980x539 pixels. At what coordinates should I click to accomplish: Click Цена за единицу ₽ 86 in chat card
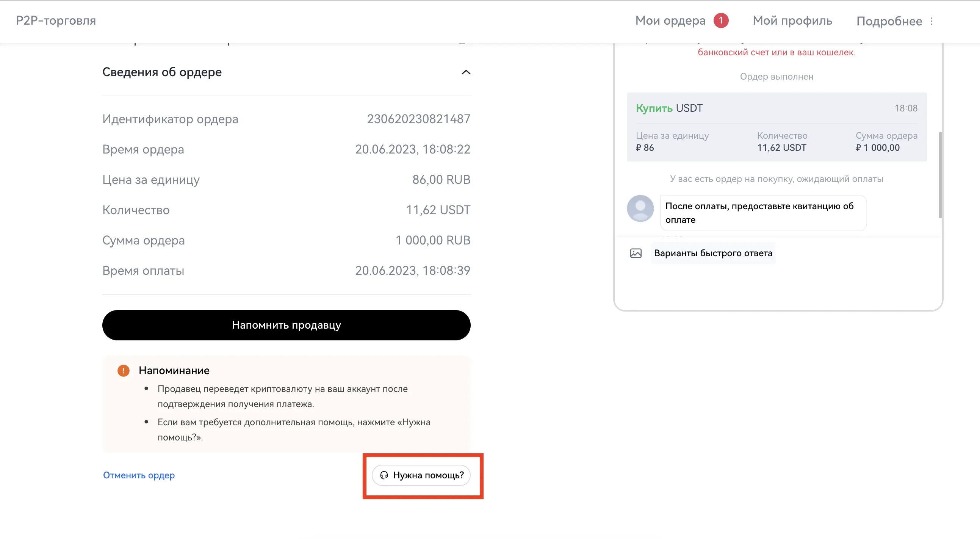tap(672, 142)
